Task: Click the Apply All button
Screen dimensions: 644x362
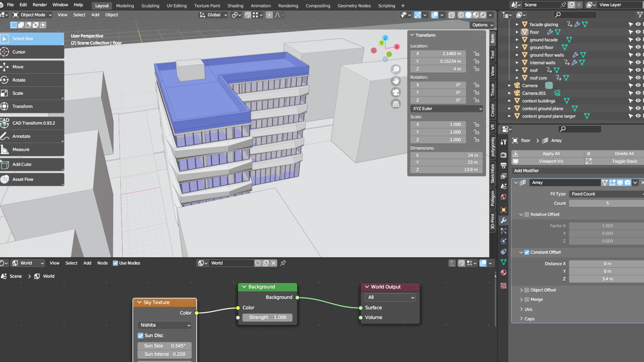Action: [x=551, y=154]
